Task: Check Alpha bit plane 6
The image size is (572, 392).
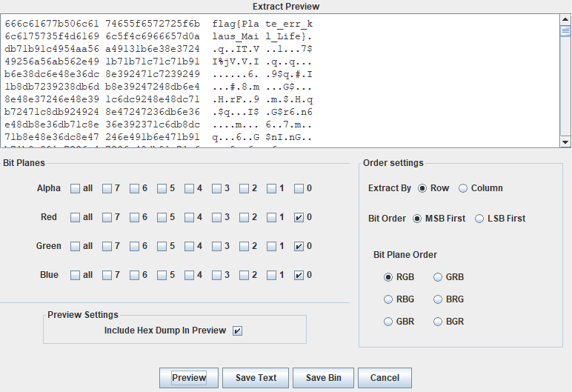Action: [x=134, y=188]
